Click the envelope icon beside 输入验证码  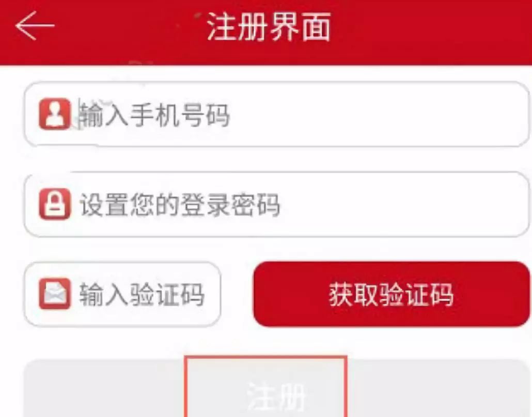[55, 294]
